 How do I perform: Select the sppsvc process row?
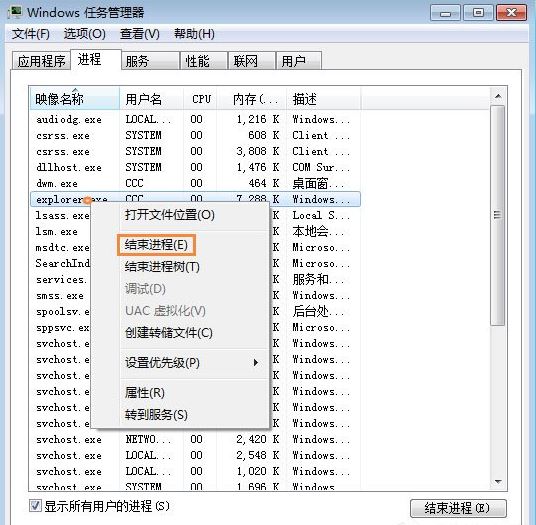(62, 327)
